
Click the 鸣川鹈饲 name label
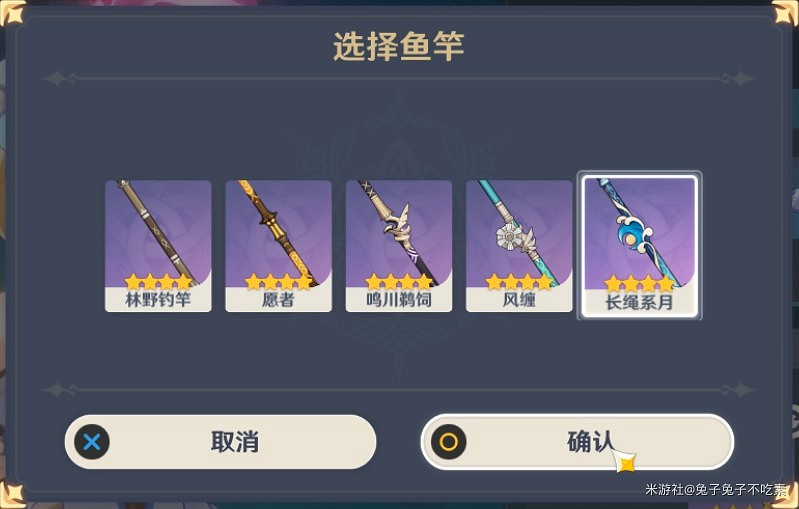(398, 300)
